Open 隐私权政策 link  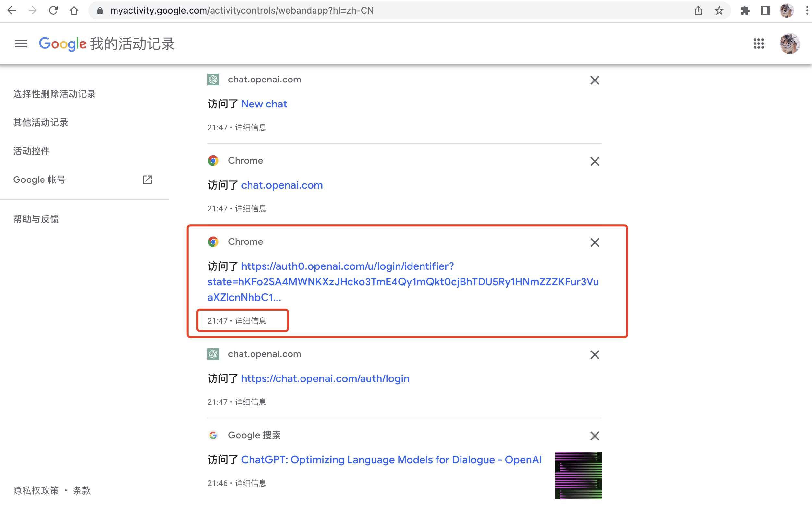coord(36,490)
